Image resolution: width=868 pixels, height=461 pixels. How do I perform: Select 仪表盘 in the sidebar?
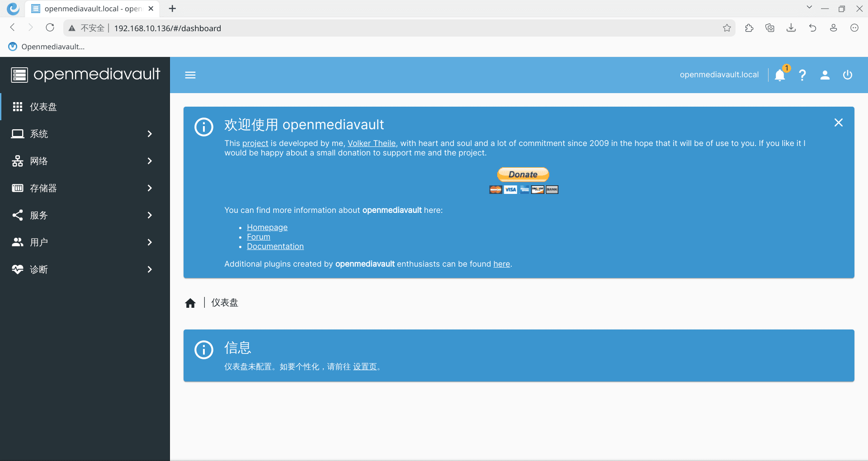pos(43,107)
